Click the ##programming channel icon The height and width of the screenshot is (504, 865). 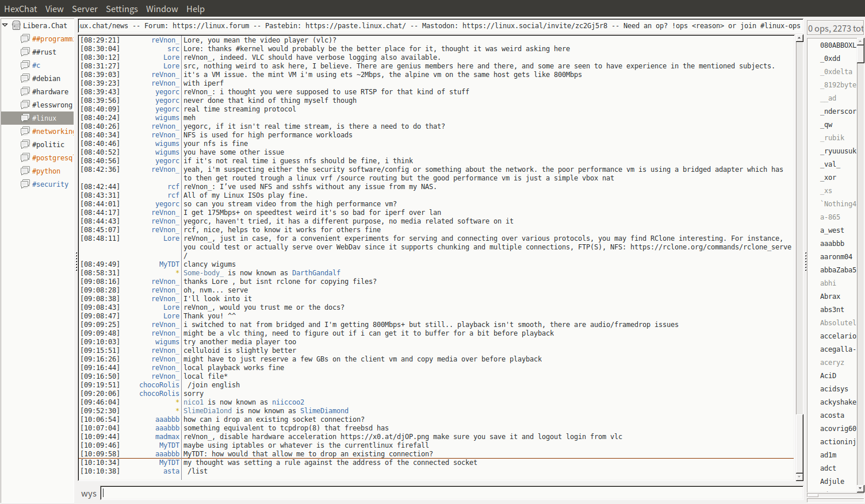25,39
